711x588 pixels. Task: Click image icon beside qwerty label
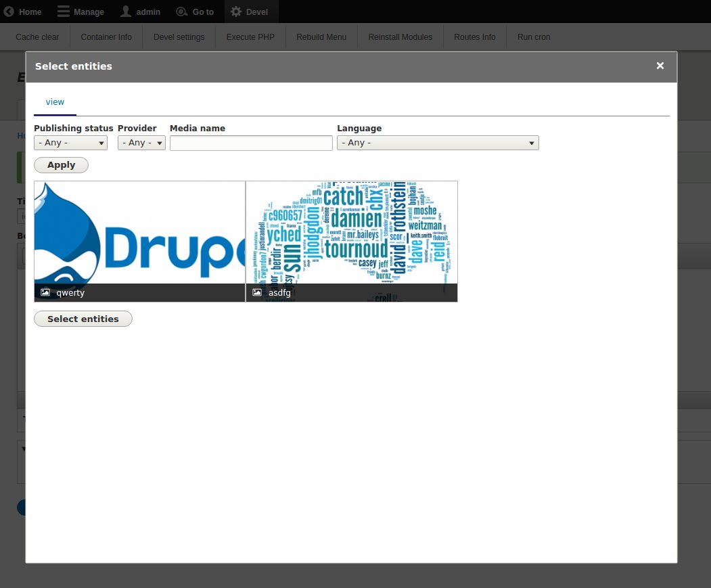(x=45, y=292)
